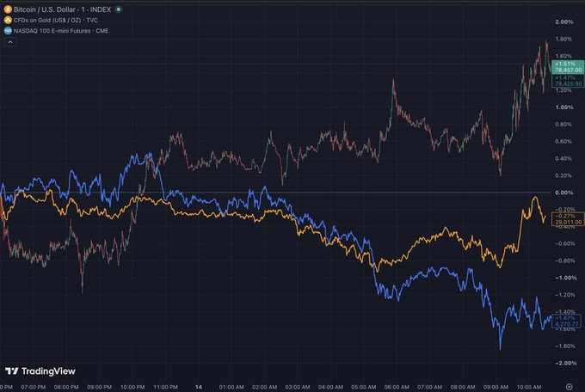Click the orange -0.27% 29,011.00 price label
The width and height of the screenshot is (585, 392).
coord(568,219)
